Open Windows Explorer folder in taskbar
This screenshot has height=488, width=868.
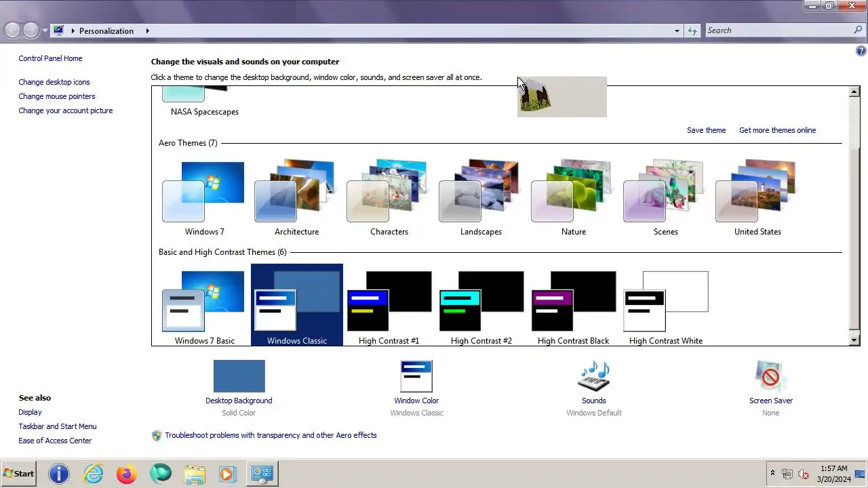point(195,474)
